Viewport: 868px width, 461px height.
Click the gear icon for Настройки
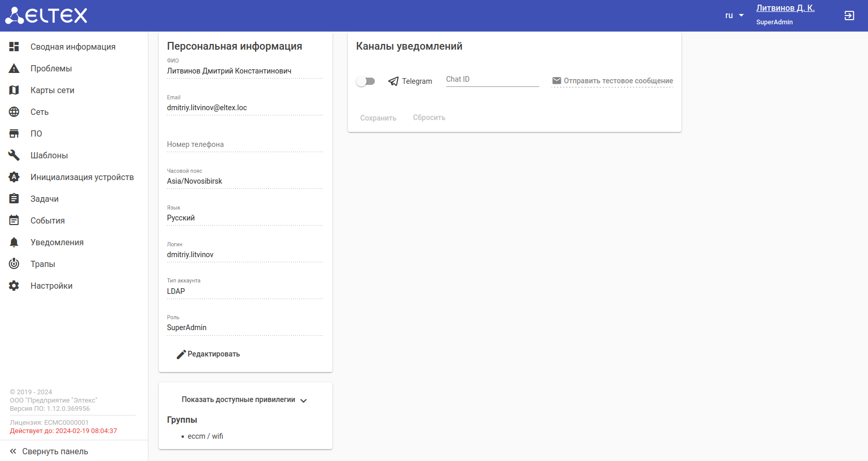14,286
